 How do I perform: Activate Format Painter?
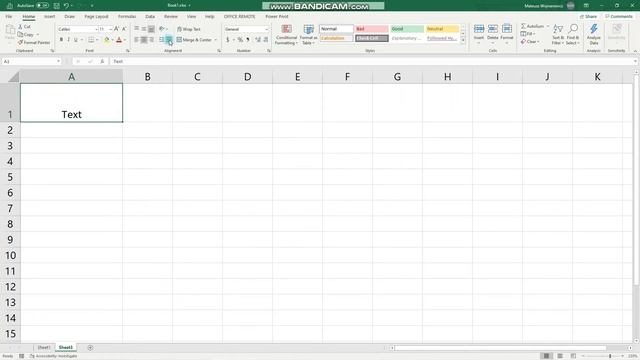tap(34, 42)
